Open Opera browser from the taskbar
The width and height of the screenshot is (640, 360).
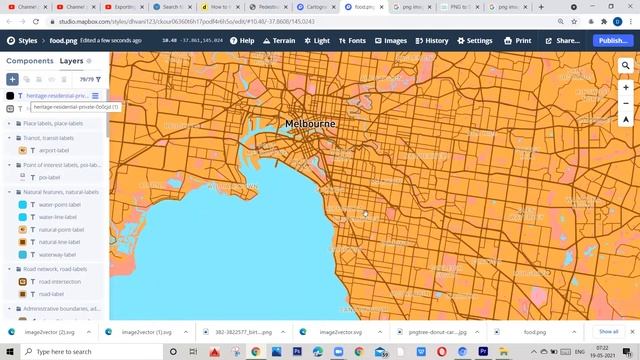442,351
